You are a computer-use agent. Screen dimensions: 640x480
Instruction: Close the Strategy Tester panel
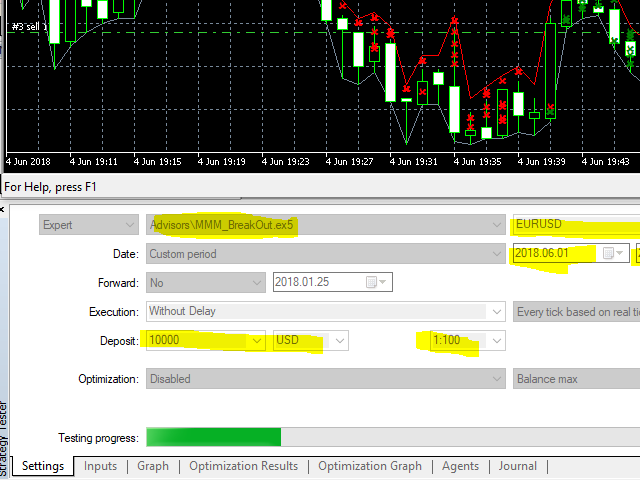[x=3, y=210]
